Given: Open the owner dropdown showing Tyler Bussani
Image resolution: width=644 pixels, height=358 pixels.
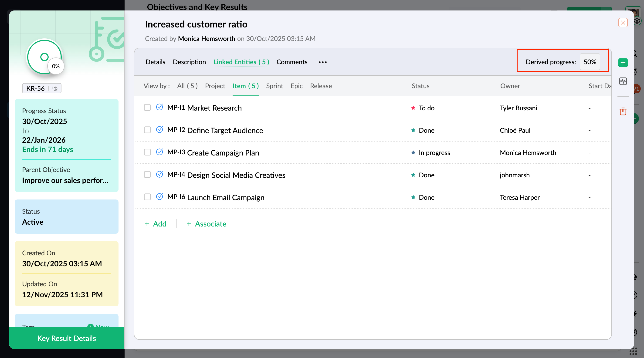Looking at the screenshot, I should point(518,108).
